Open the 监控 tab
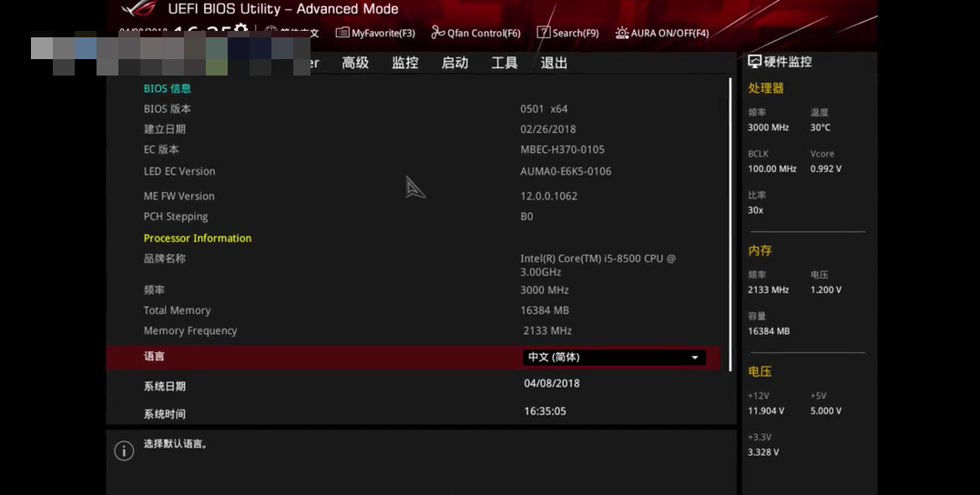This screenshot has height=495, width=980. point(405,63)
